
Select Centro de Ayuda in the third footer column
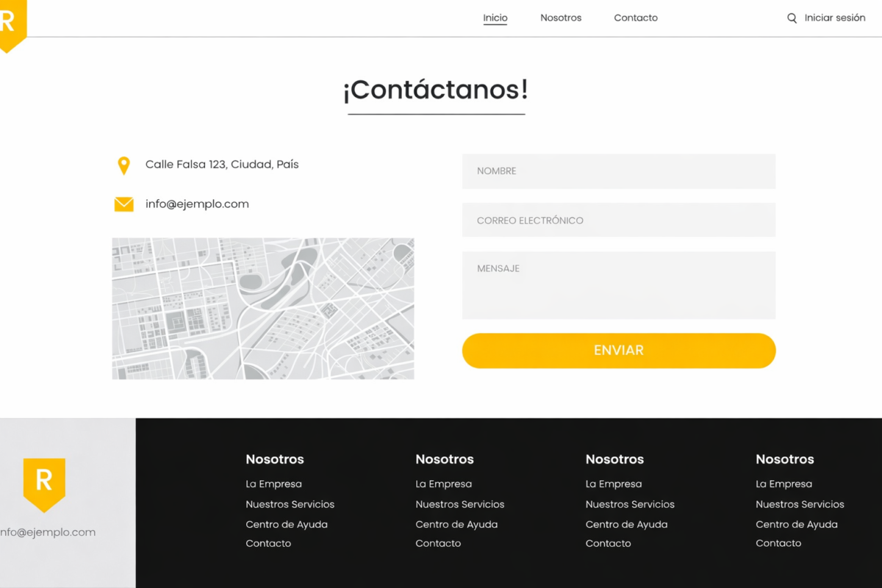(626, 524)
